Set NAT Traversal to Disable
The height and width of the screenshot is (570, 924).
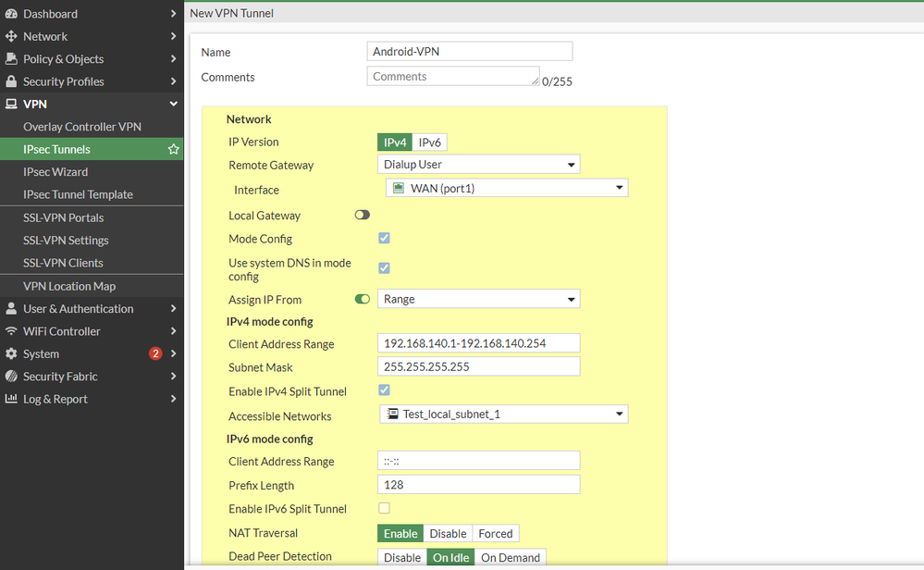coord(448,534)
